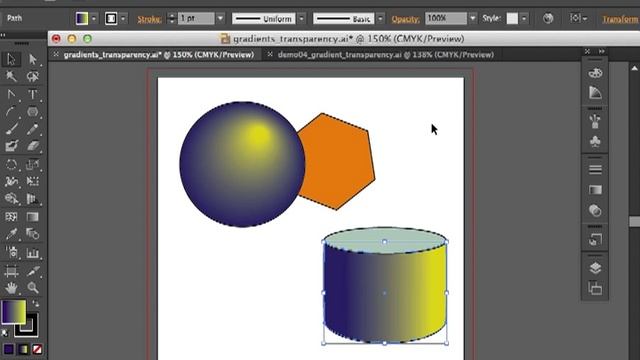Select the Hand tool
640x360 pixels.
click(x=11, y=288)
